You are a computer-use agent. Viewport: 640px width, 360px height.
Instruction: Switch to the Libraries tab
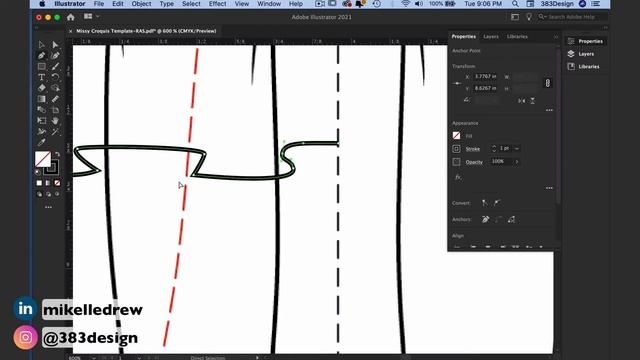tap(517, 37)
